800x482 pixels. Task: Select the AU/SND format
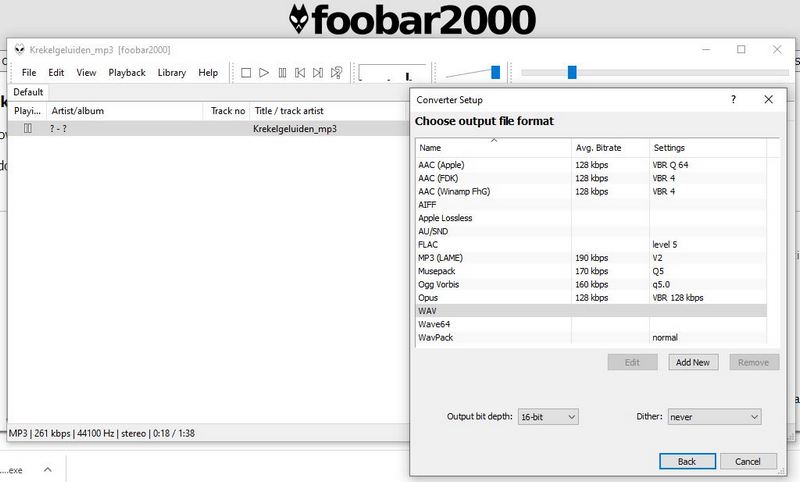[591, 231]
